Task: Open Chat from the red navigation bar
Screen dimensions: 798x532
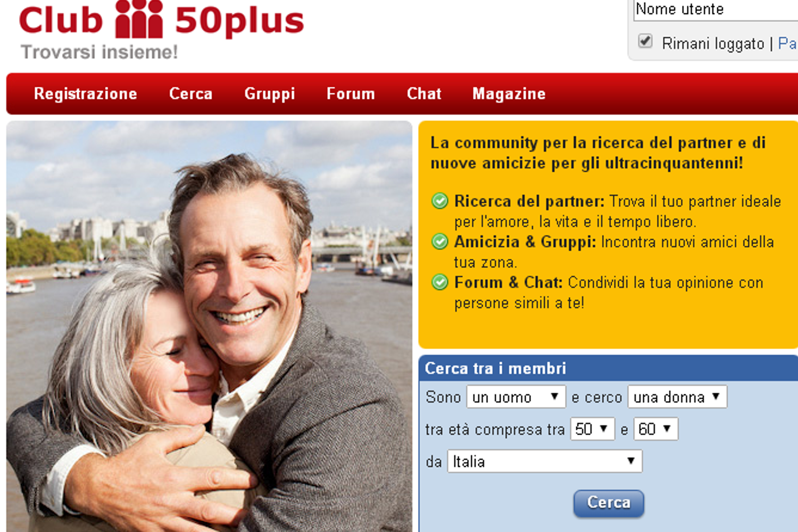Action: point(424,94)
